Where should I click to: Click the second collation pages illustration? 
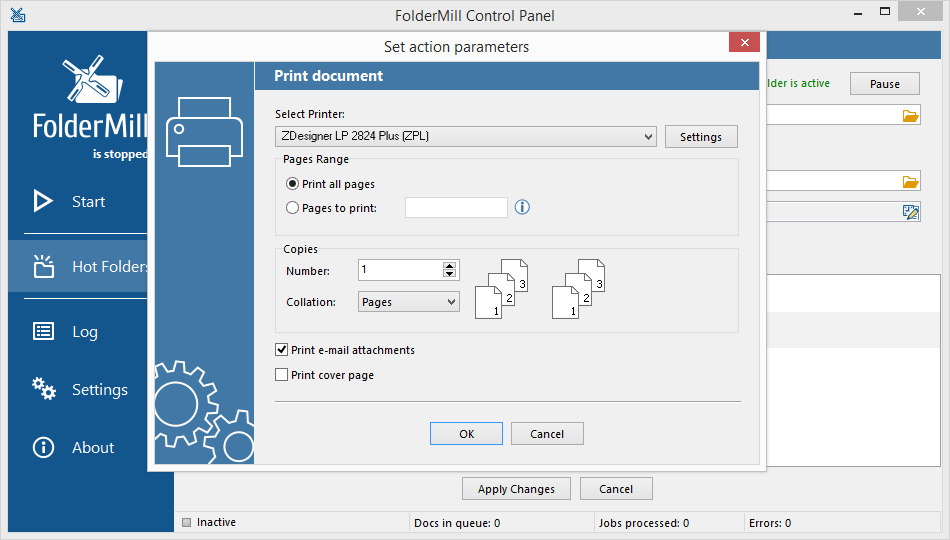click(579, 289)
